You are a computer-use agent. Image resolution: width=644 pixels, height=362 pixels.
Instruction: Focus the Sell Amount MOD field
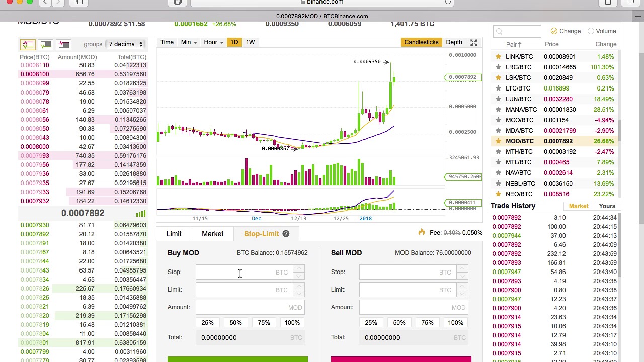click(414, 307)
